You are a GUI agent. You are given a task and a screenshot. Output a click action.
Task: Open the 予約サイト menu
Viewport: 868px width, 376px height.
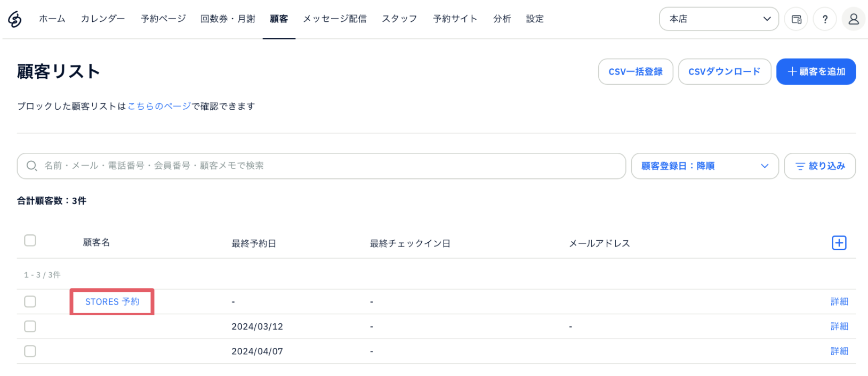pyautogui.click(x=455, y=19)
